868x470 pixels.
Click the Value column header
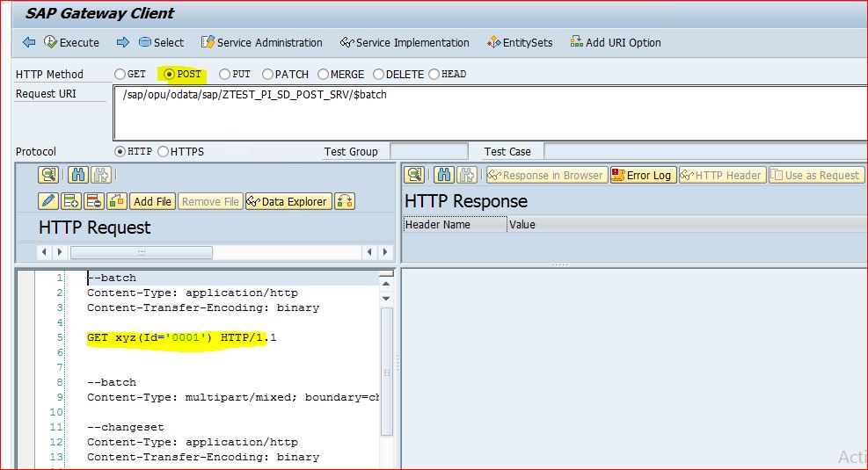[688, 225]
